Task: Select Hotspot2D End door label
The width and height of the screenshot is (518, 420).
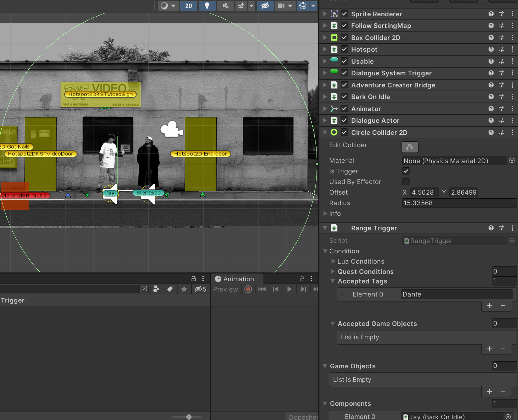Action: [x=201, y=154]
